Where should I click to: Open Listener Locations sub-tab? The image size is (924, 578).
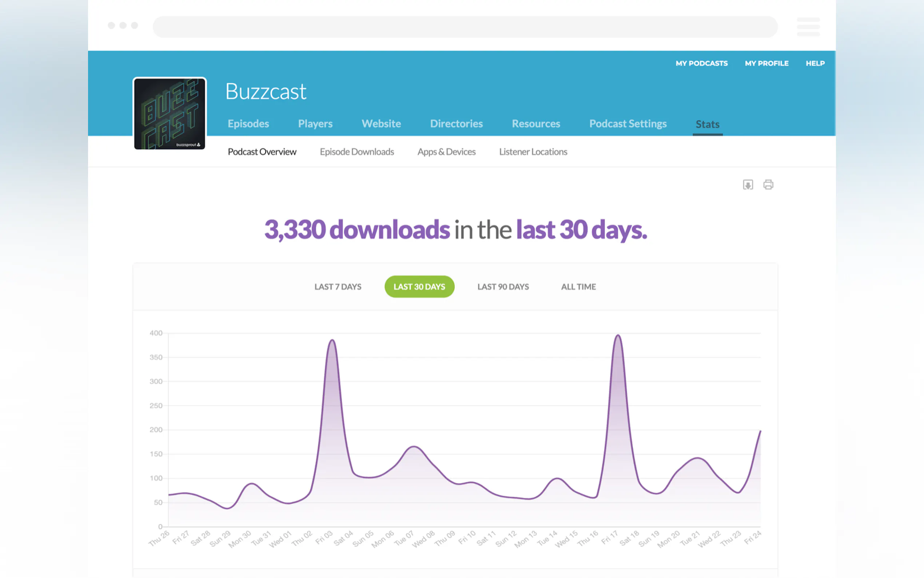pos(533,152)
